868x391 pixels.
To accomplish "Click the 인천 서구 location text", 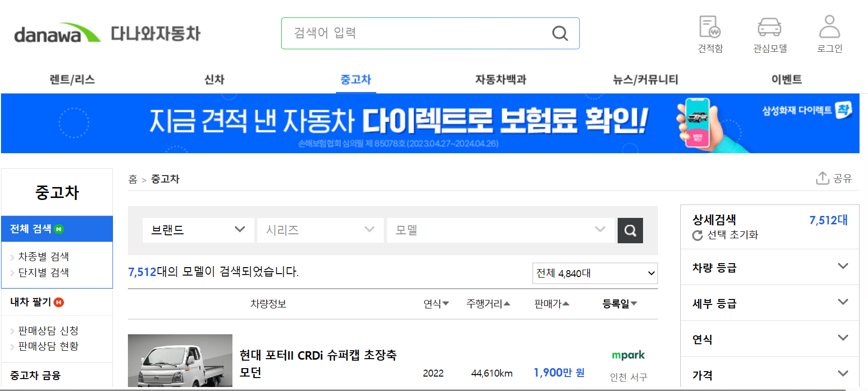I will tap(629, 377).
